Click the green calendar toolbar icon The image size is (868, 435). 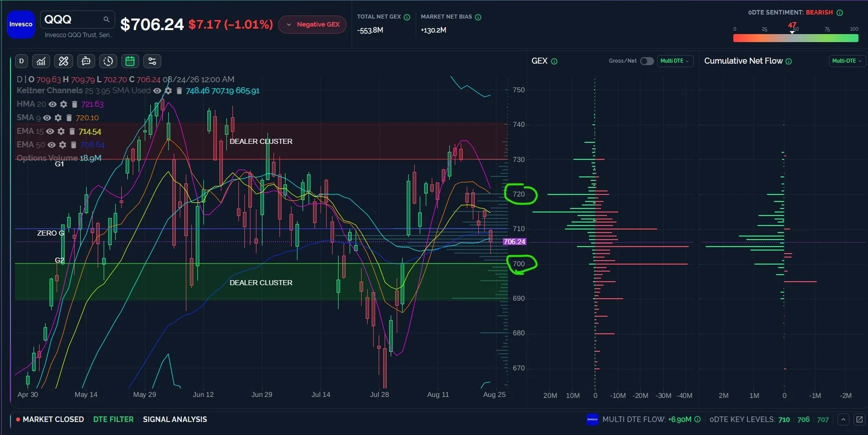130,61
